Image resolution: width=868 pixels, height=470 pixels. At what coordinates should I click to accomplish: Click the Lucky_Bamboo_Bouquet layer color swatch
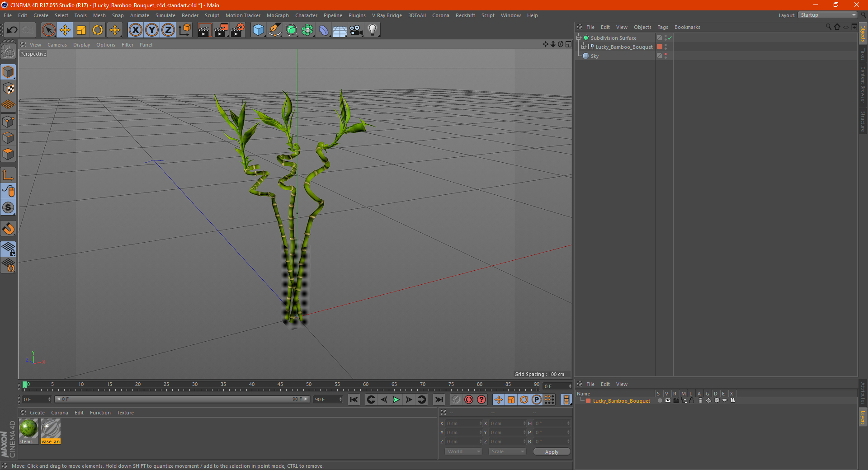(588, 401)
